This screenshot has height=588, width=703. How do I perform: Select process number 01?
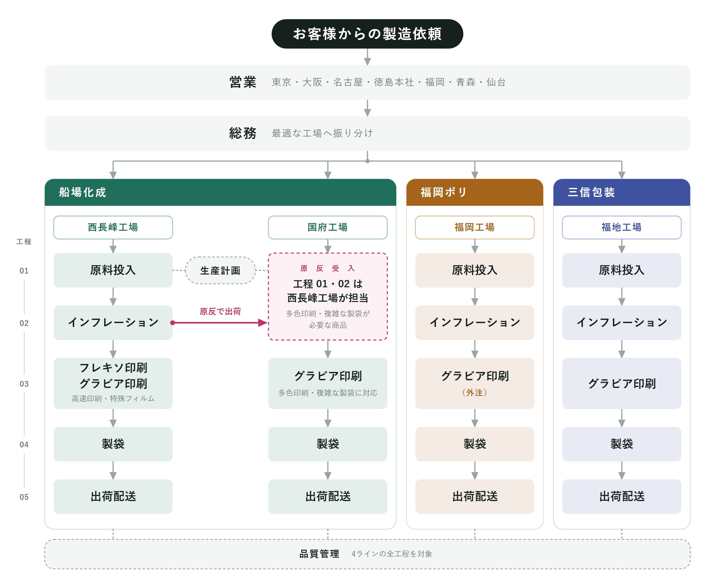click(x=24, y=271)
